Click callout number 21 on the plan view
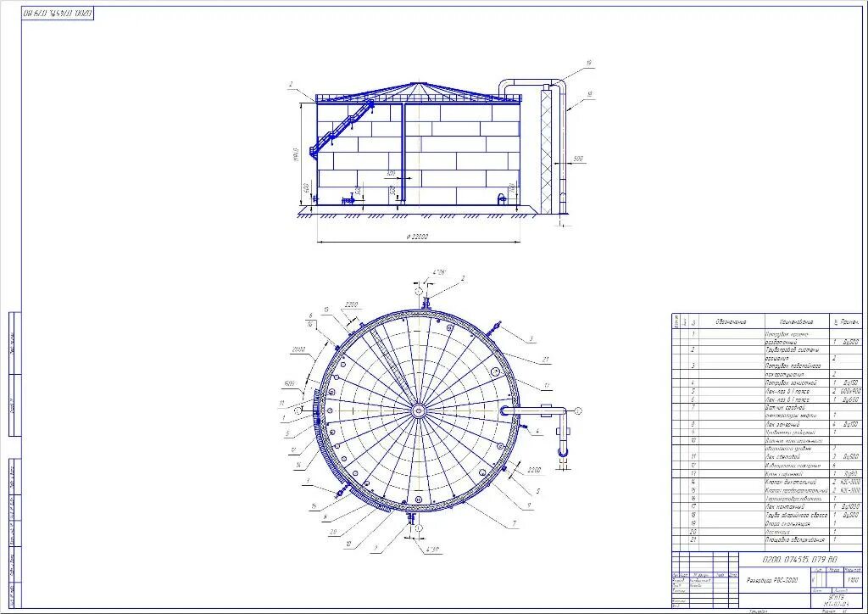 (x=546, y=360)
